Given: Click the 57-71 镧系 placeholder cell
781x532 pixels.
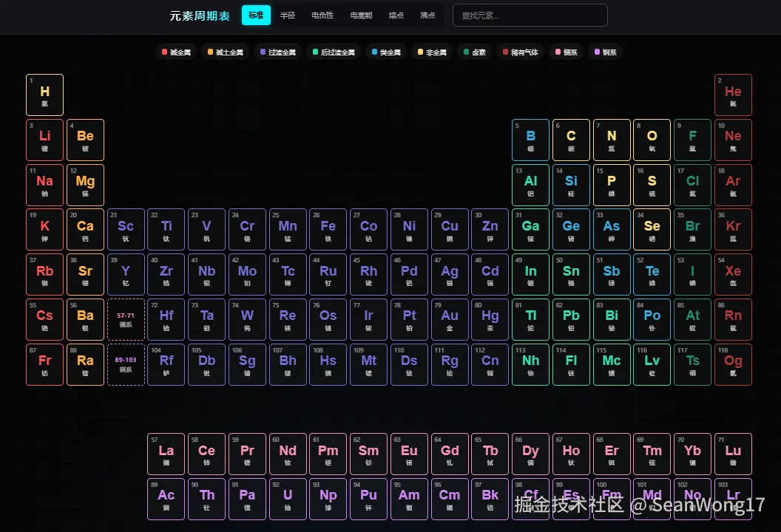Looking at the screenshot, I should (x=126, y=319).
